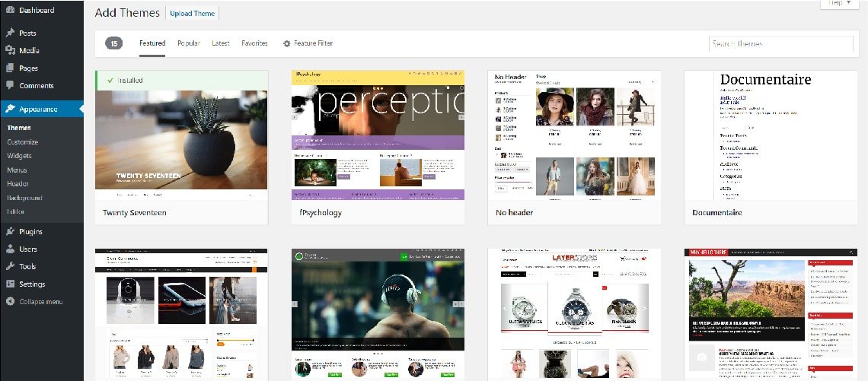Screen dimensions: 868x381
Task: Switch to the Favorites tab
Action: (x=254, y=43)
